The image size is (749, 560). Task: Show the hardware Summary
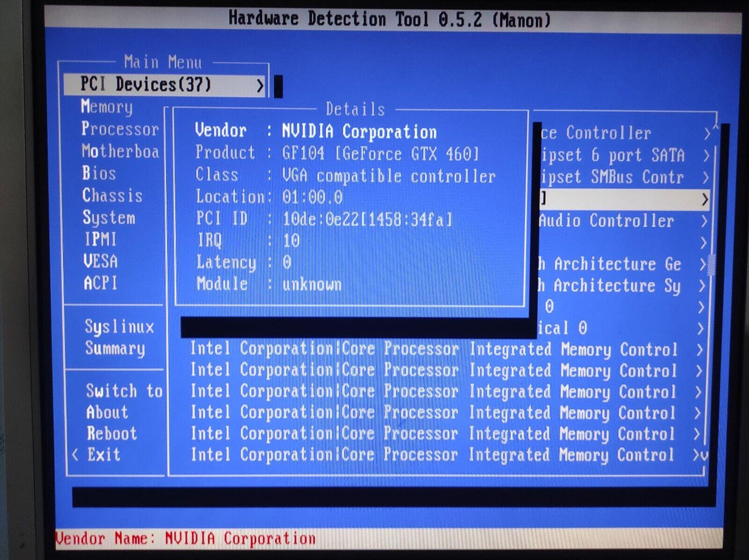pyautogui.click(x=115, y=349)
